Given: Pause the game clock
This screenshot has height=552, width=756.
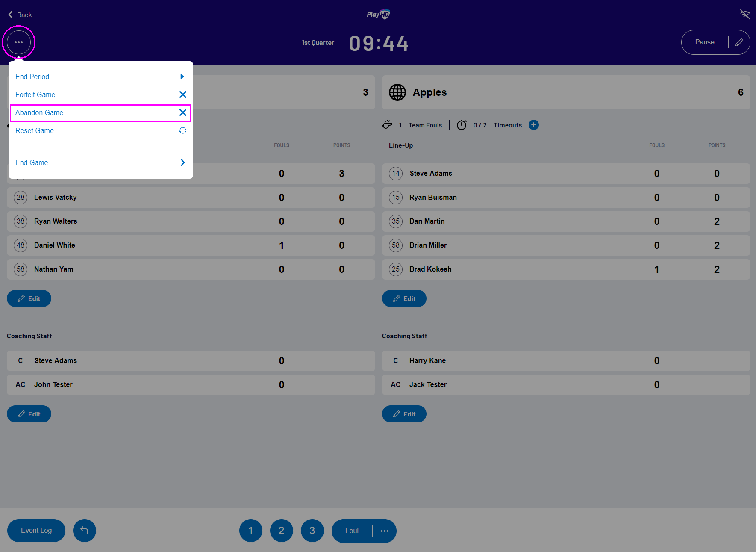Looking at the screenshot, I should click(705, 42).
